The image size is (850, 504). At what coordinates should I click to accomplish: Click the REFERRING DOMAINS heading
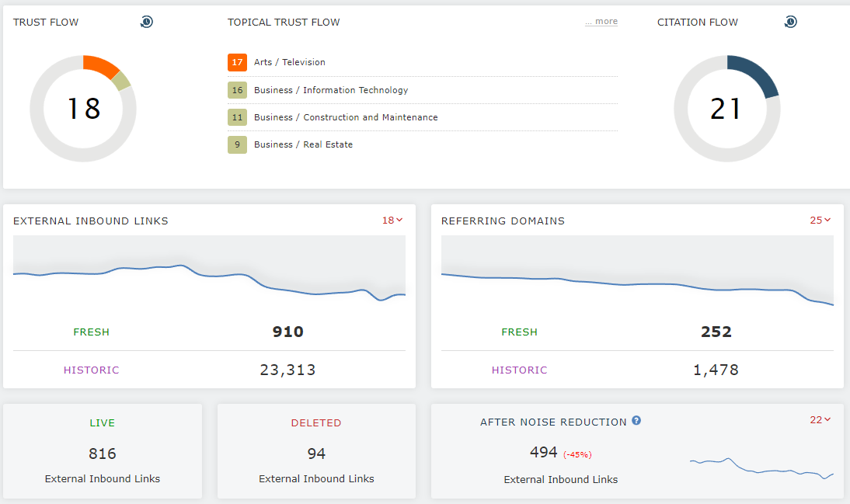point(503,221)
